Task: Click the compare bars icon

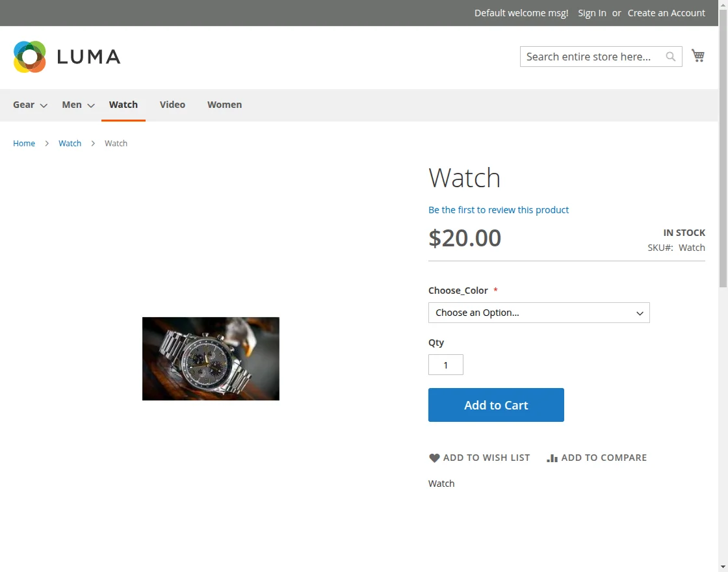Action: (x=551, y=458)
